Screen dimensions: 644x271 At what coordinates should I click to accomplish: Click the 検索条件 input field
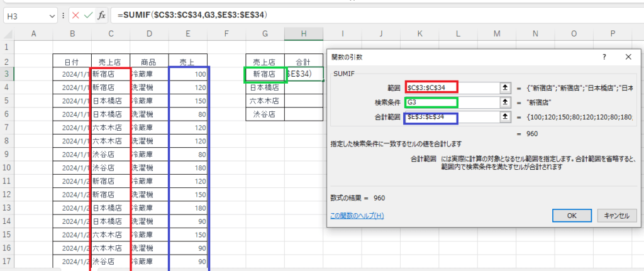point(452,102)
